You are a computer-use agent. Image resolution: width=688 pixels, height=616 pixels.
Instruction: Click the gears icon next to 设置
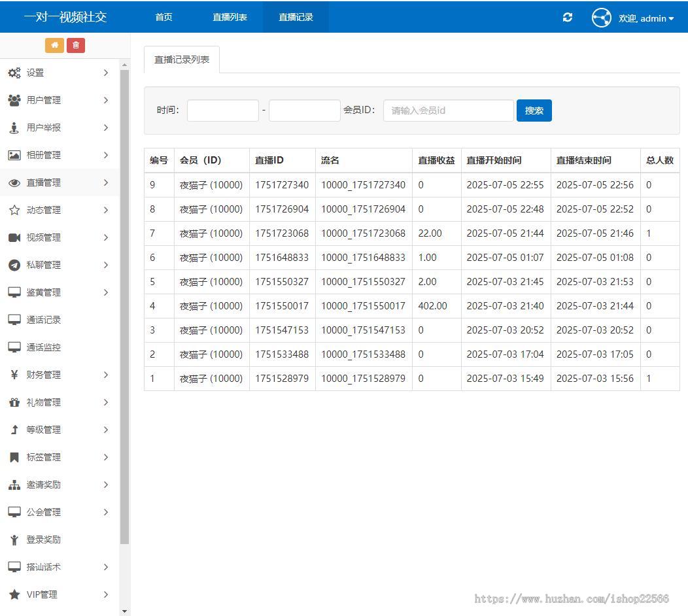14,73
